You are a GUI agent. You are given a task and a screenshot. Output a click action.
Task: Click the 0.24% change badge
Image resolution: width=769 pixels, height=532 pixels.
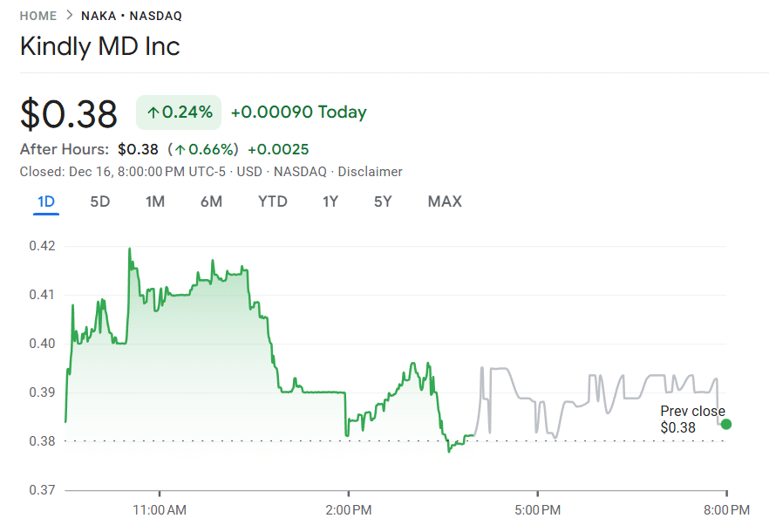tap(178, 112)
